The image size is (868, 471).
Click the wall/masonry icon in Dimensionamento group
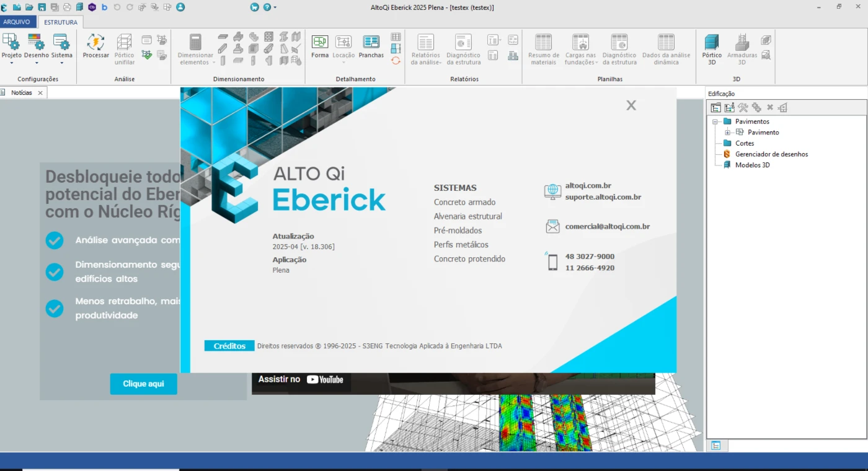click(x=268, y=37)
